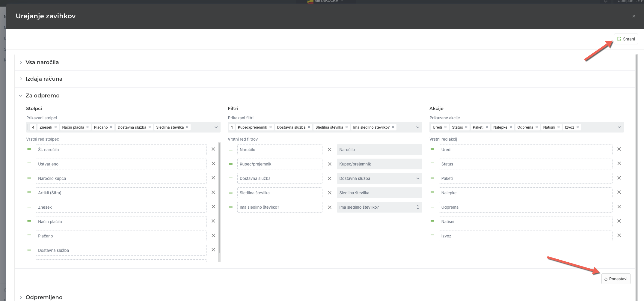Open Dostavna služba filter type dropdown

click(x=417, y=178)
